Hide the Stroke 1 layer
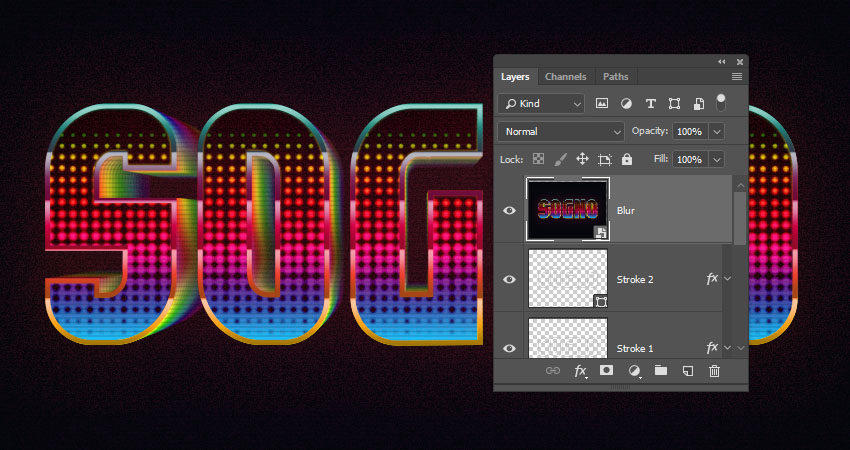Viewport: 850px width, 450px height. pos(509,349)
